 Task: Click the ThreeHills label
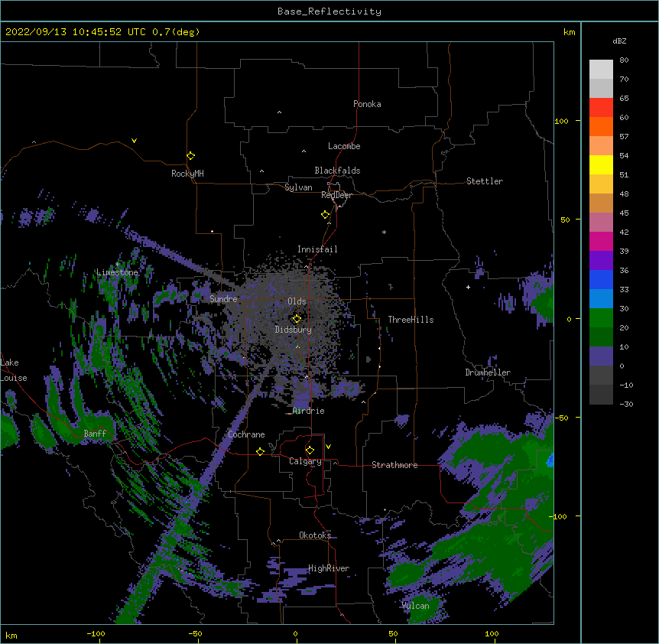tap(411, 320)
